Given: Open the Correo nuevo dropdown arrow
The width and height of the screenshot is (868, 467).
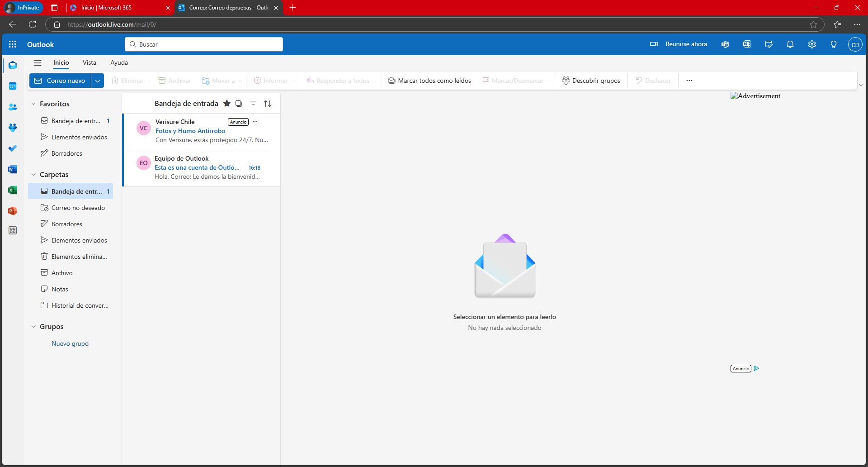Looking at the screenshot, I should (x=98, y=81).
